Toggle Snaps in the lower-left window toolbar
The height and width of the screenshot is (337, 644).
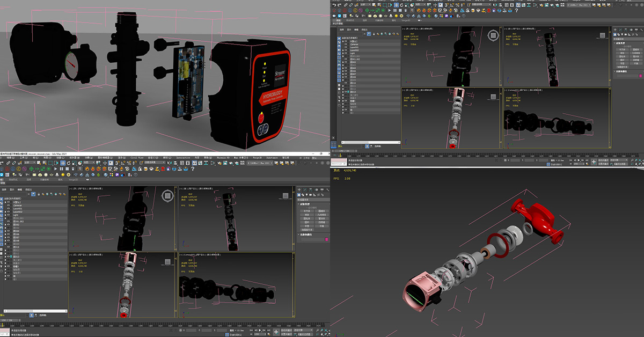[117, 163]
